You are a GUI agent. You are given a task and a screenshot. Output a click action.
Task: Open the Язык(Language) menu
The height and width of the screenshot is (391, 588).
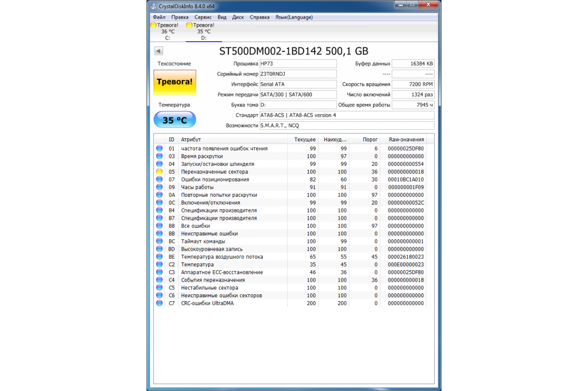point(294,17)
